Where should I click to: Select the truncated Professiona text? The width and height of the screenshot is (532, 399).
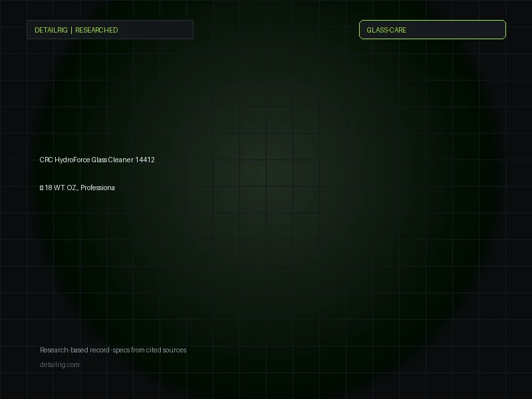click(x=97, y=188)
